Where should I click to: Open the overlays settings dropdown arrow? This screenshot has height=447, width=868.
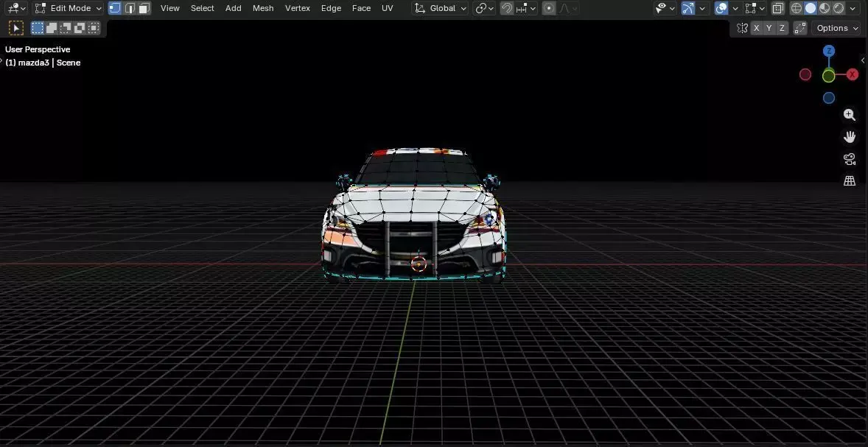pyautogui.click(x=735, y=8)
